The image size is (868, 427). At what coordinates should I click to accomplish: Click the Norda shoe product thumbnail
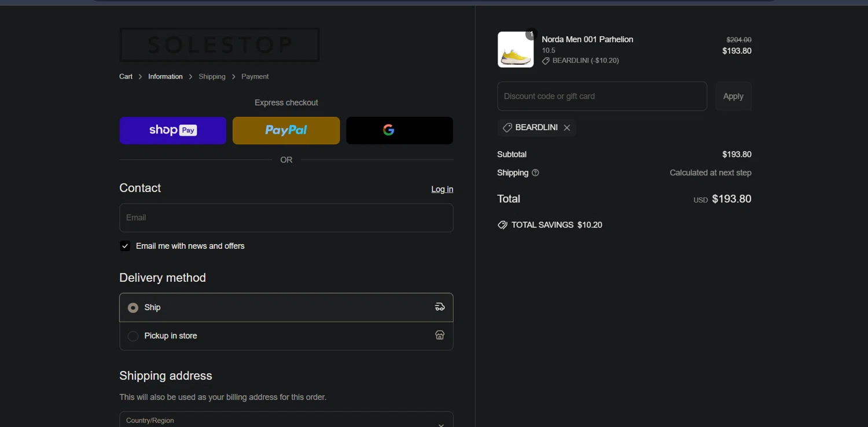coord(515,50)
